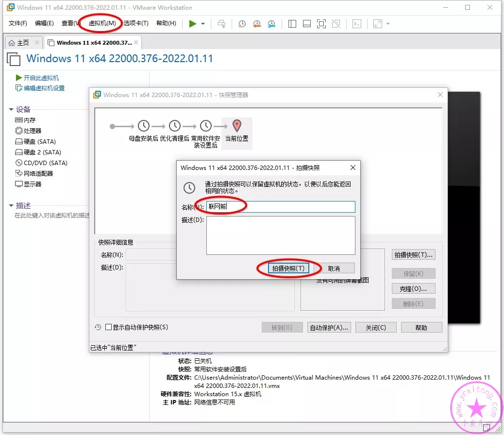Viewport: 504px width, 435px height.
Task: Click the console view terminal icon
Action: pos(357,23)
